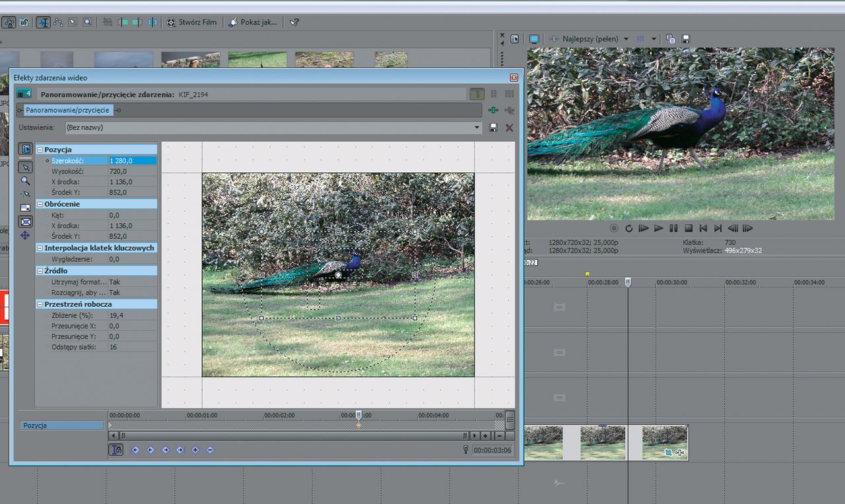Save the preset with the disk icon
This screenshot has height=504, width=845.
point(493,127)
